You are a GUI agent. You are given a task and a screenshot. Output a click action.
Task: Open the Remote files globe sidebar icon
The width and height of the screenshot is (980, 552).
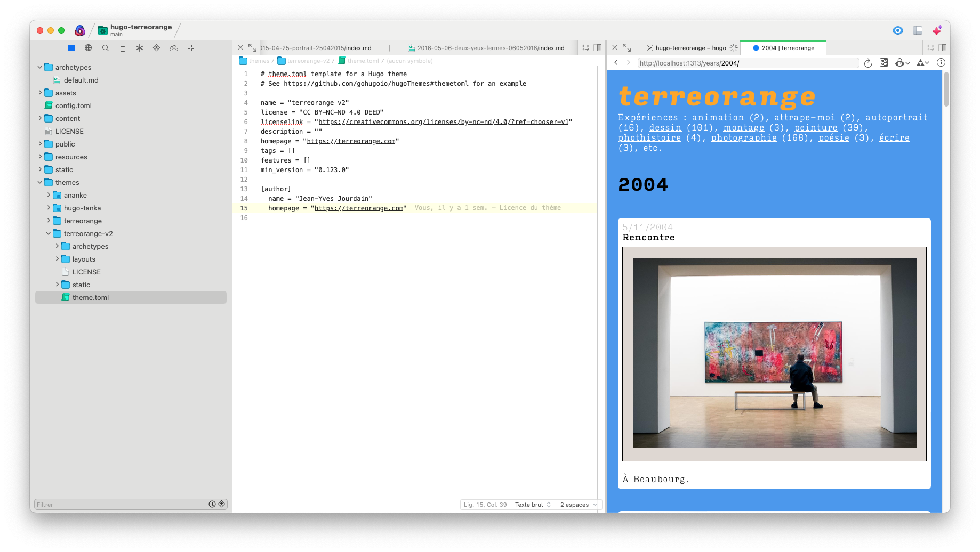click(89, 48)
